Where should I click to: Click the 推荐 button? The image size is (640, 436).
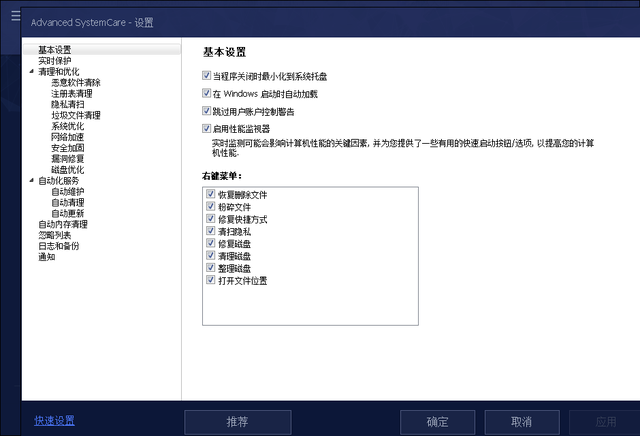pyautogui.click(x=238, y=422)
